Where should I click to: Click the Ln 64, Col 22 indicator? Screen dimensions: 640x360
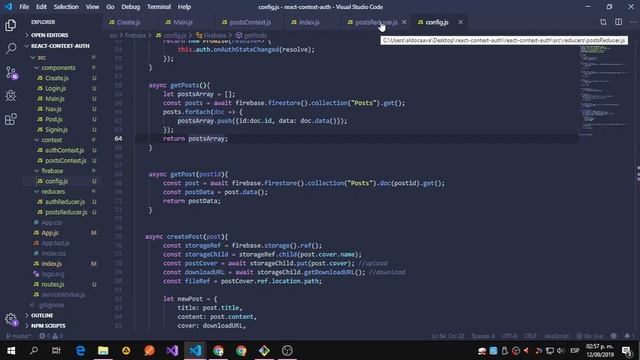coord(448,336)
